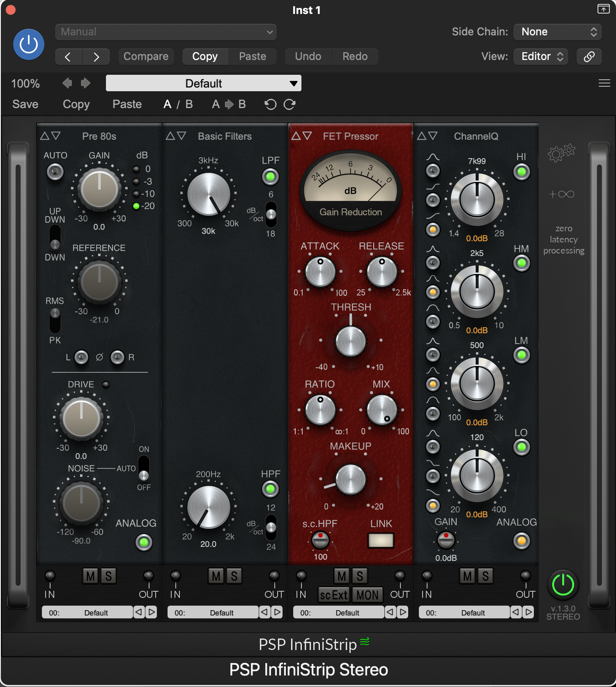The width and height of the screenshot is (616, 687).
Task: Move Pre 80s module up triangle
Action: click(x=45, y=136)
